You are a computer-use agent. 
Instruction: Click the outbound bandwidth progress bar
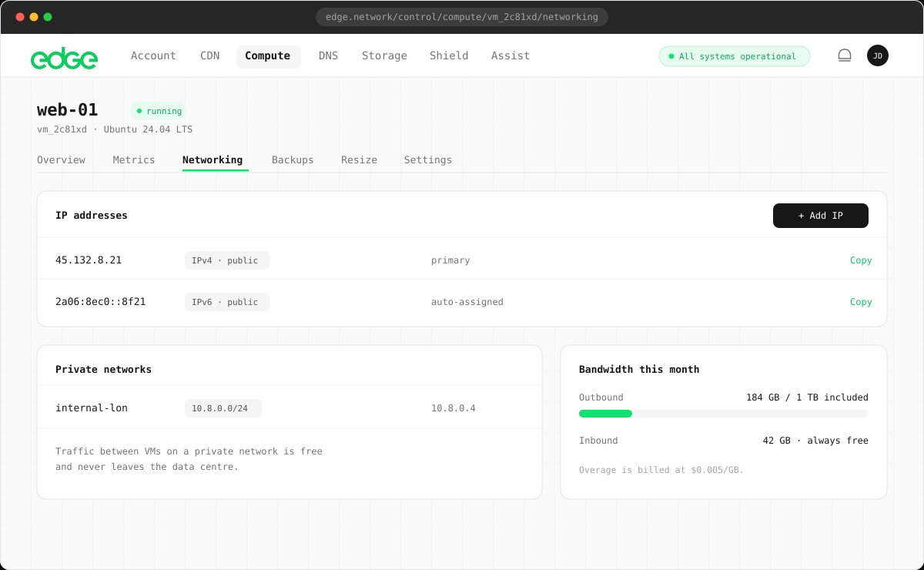tap(724, 414)
